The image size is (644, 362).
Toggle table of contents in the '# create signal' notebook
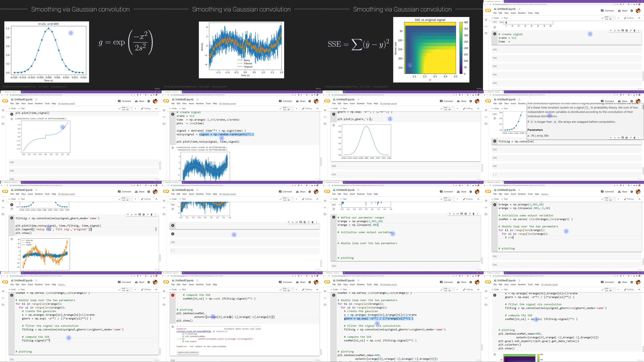(x=486, y=20)
